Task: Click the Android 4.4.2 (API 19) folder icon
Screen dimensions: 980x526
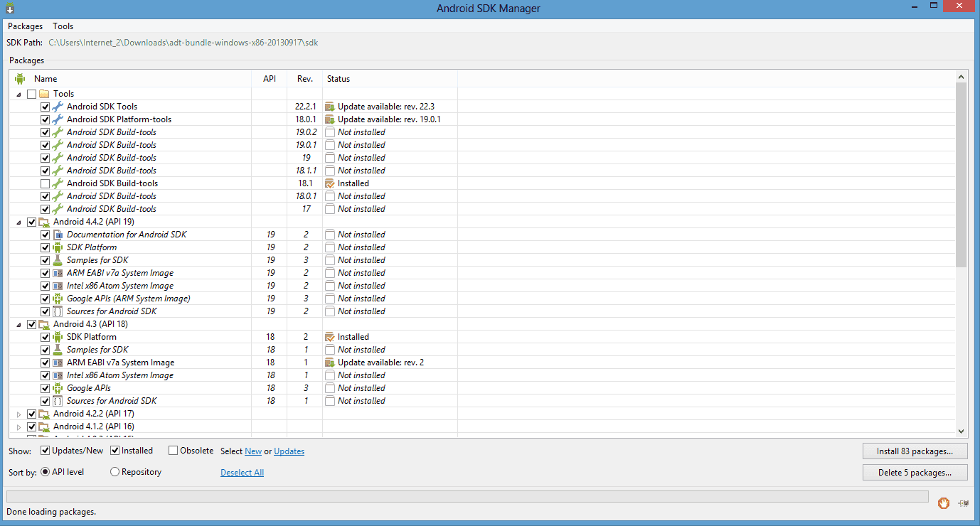Action: click(44, 222)
